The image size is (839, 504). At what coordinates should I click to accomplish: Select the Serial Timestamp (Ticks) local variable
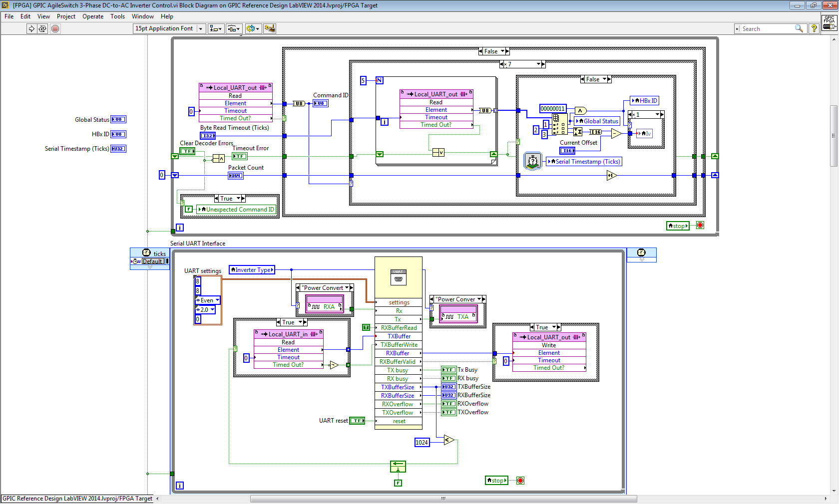584,161
